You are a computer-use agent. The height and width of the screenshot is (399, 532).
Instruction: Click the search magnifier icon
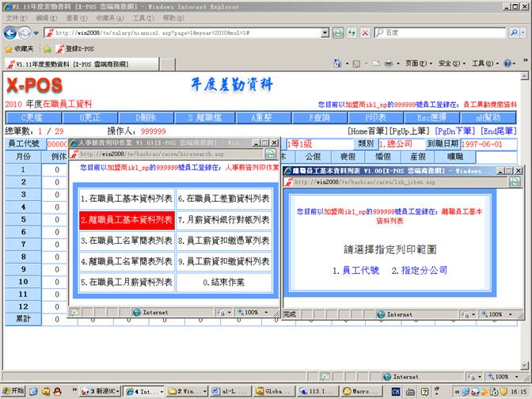coord(514,32)
